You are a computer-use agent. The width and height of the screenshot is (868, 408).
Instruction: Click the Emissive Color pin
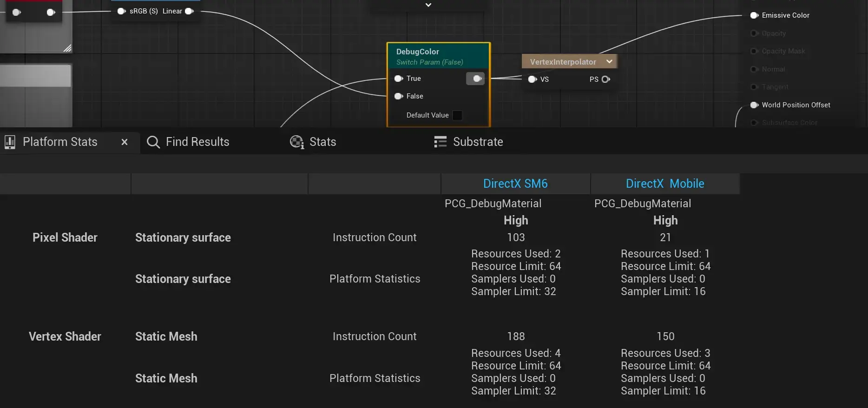[x=754, y=15]
